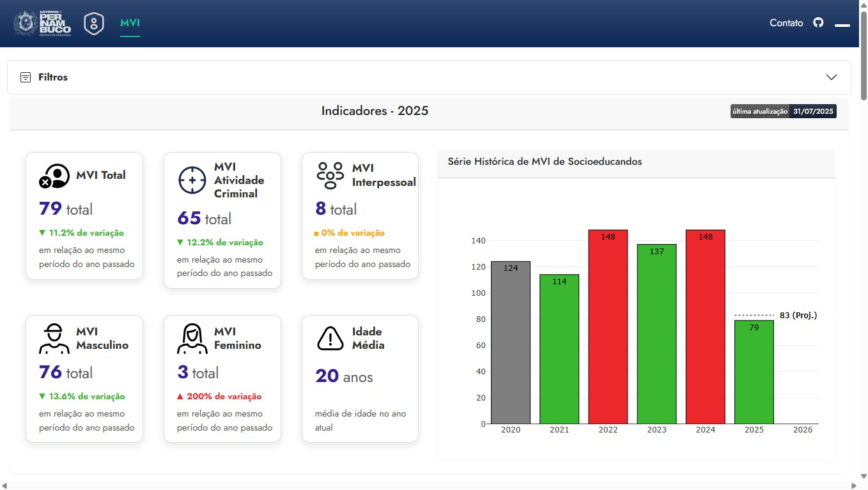Click the shield badge icon in header
Image resolution: width=868 pixels, height=490 pixels.
point(94,24)
